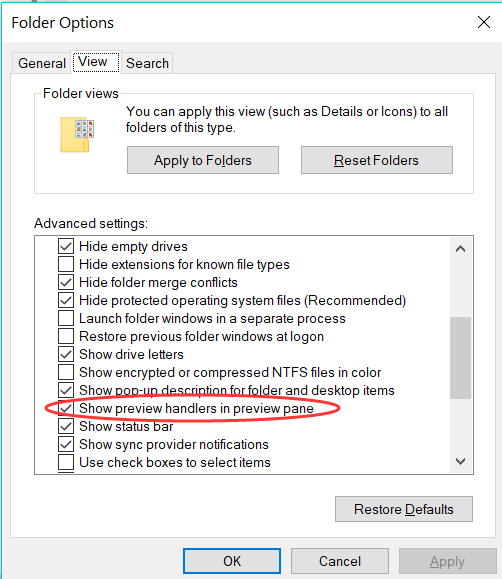Check Restore previous folder windows at logon
Screen dimensions: 502x579
pos(66,336)
